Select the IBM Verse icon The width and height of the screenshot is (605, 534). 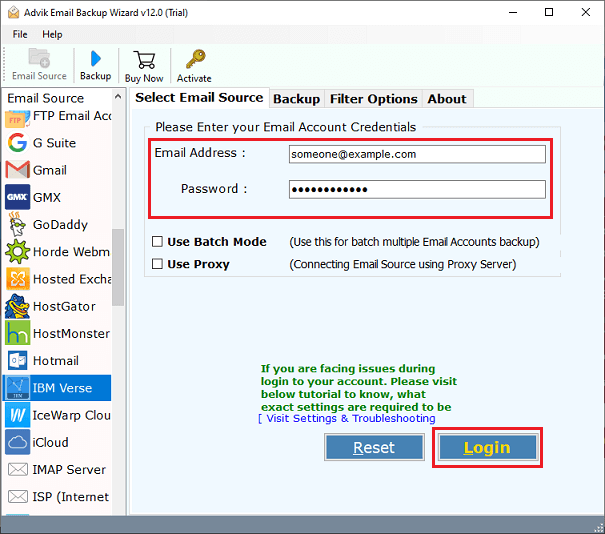click(x=17, y=388)
